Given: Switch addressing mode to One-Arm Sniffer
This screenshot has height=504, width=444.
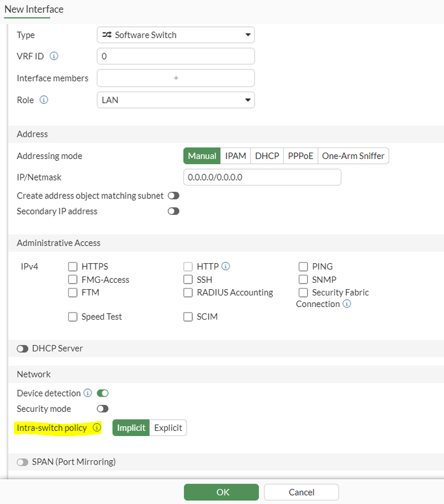Looking at the screenshot, I should click(x=353, y=156).
